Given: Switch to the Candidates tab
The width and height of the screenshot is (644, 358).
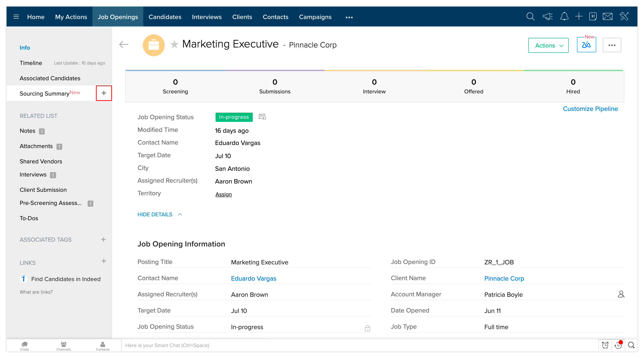Looking at the screenshot, I should 165,17.
